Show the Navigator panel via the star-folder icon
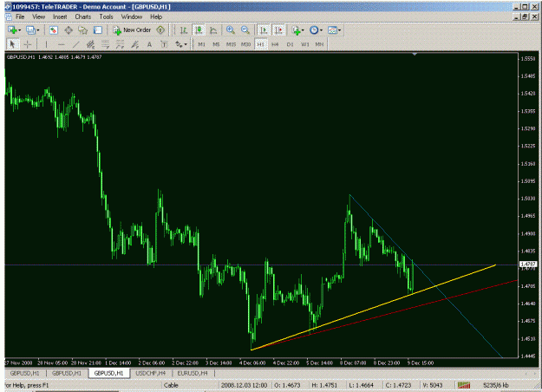 click(x=83, y=30)
